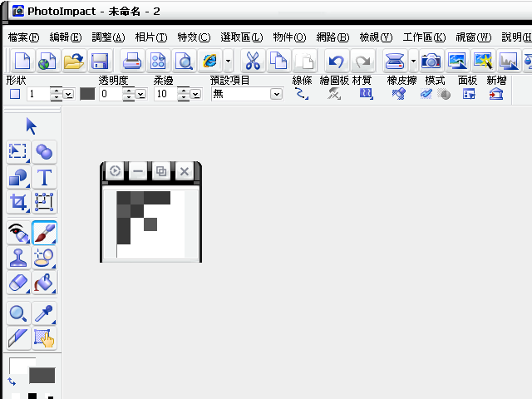
Task: Select the Crop tool
Action: [x=18, y=202]
